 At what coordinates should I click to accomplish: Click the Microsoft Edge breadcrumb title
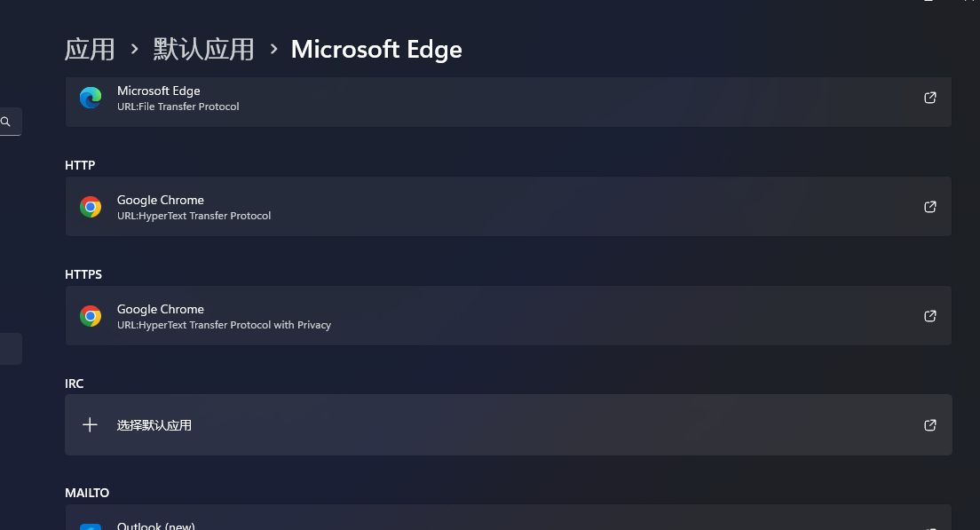click(376, 49)
